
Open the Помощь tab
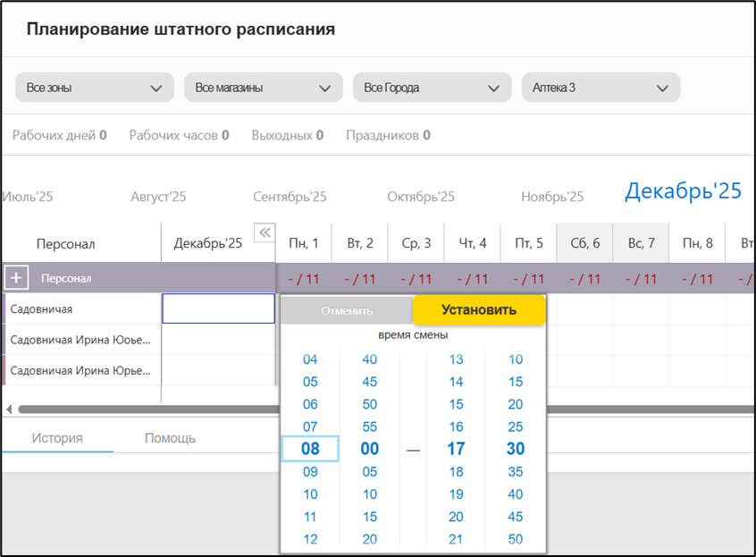170,438
